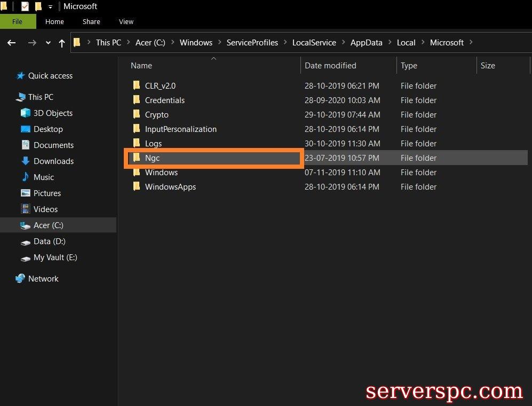Open recent locations dropdown chevron
Viewport: 532px width, 406px height.
pos(48,43)
